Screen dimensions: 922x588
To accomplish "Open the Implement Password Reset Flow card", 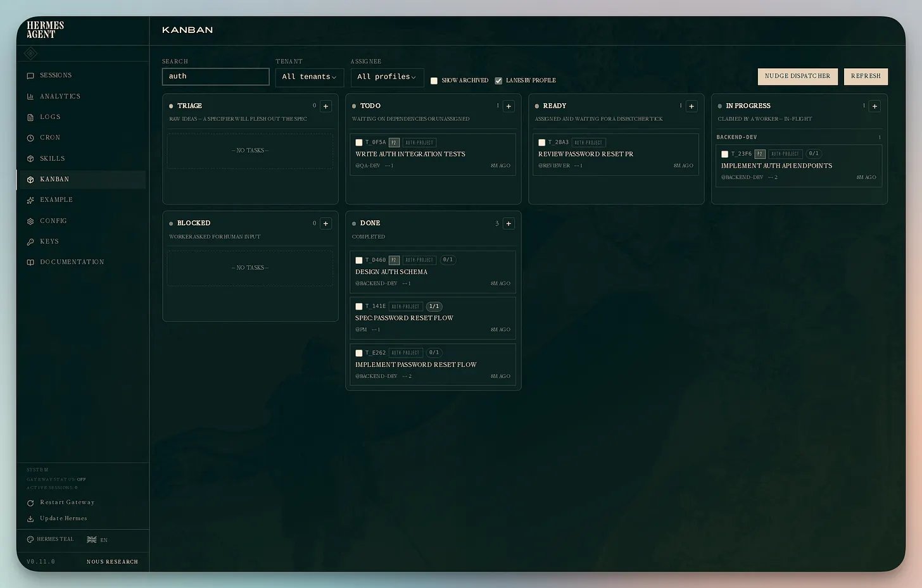I will tap(433, 365).
